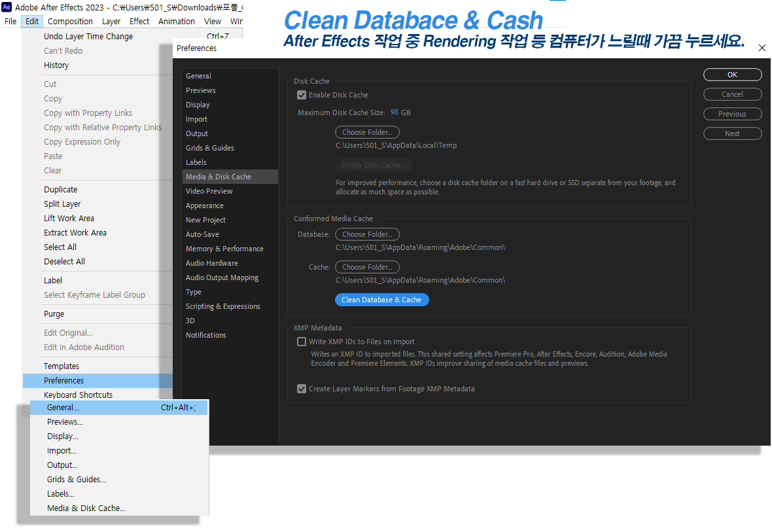Open the Composition menu
The image size is (772, 532).
71,21
